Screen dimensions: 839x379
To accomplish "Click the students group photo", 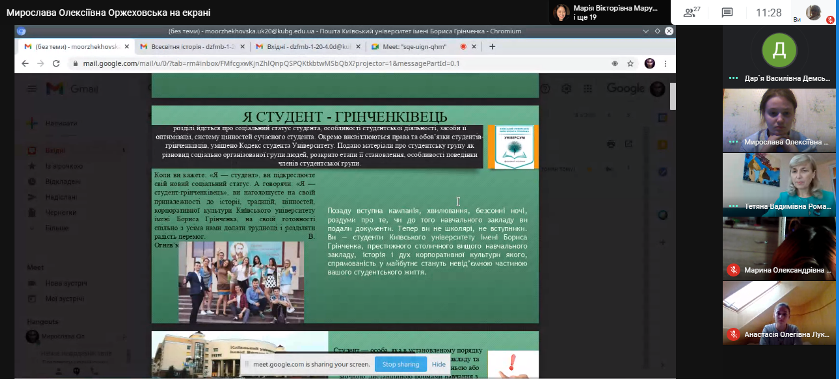I will pyautogui.click(x=241, y=282).
